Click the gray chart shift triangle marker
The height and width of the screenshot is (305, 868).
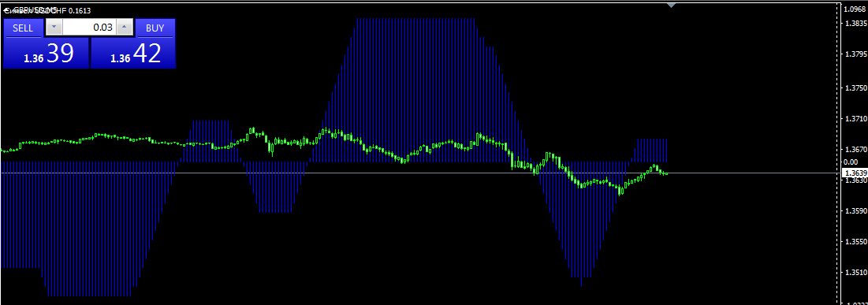point(672,5)
